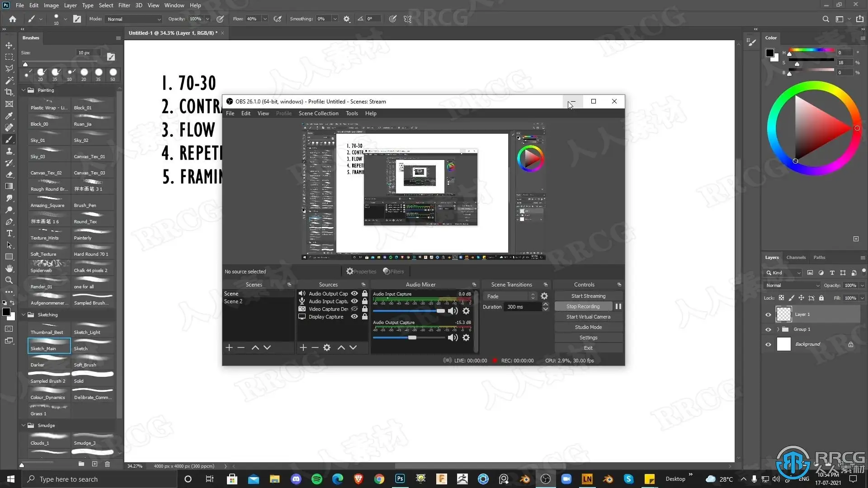The image size is (868, 488).
Task: Open layer blend mode Normal dropdown
Action: (792, 286)
